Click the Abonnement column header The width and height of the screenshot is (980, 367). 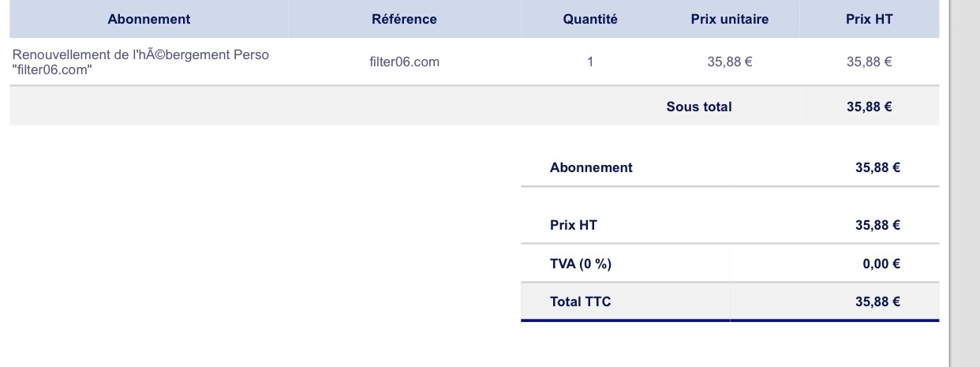149,20
